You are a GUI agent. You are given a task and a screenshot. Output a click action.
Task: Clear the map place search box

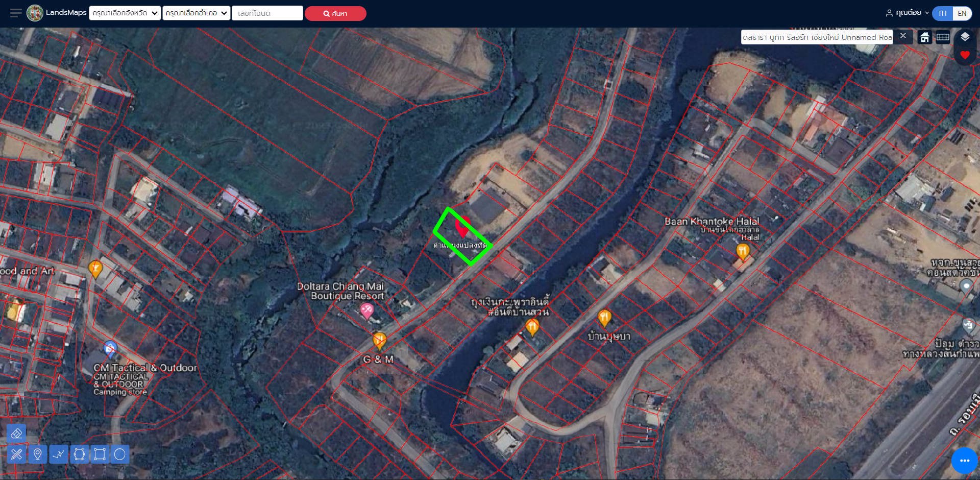(x=903, y=36)
